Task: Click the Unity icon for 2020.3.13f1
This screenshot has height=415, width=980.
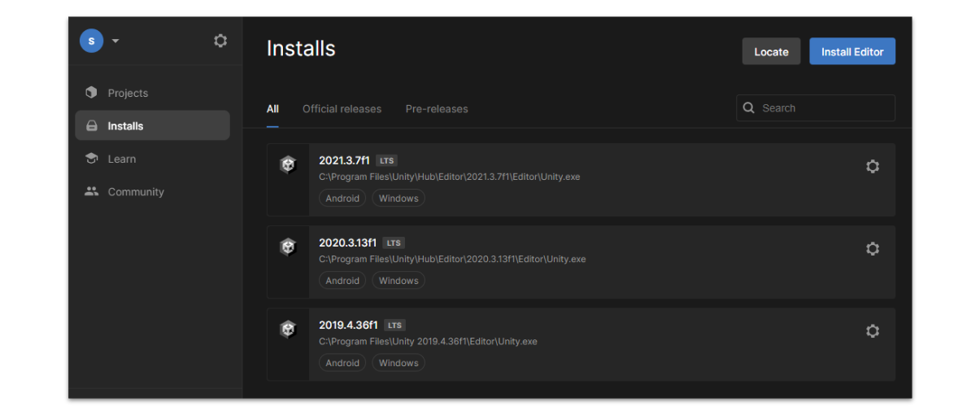Action: click(x=288, y=247)
